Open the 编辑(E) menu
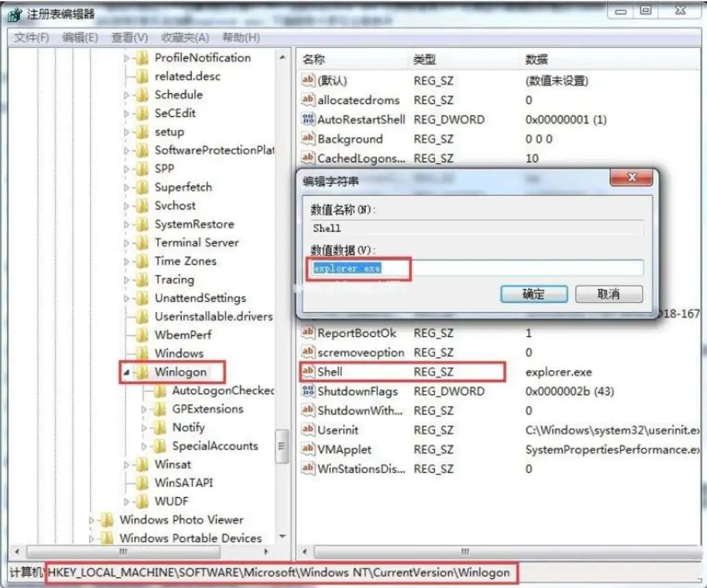 click(79, 38)
